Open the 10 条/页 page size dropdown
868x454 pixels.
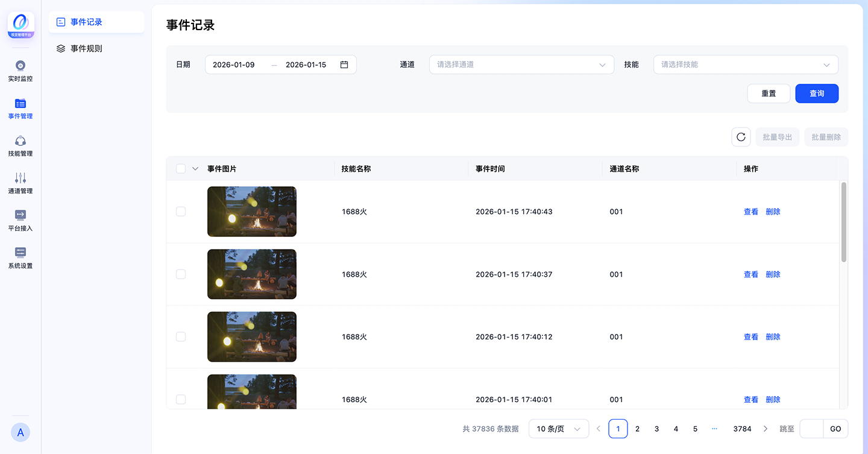(x=559, y=429)
